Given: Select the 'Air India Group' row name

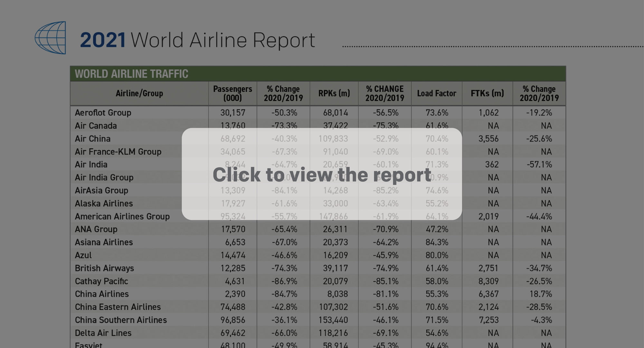Looking at the screenshot, I should [104, 178].
